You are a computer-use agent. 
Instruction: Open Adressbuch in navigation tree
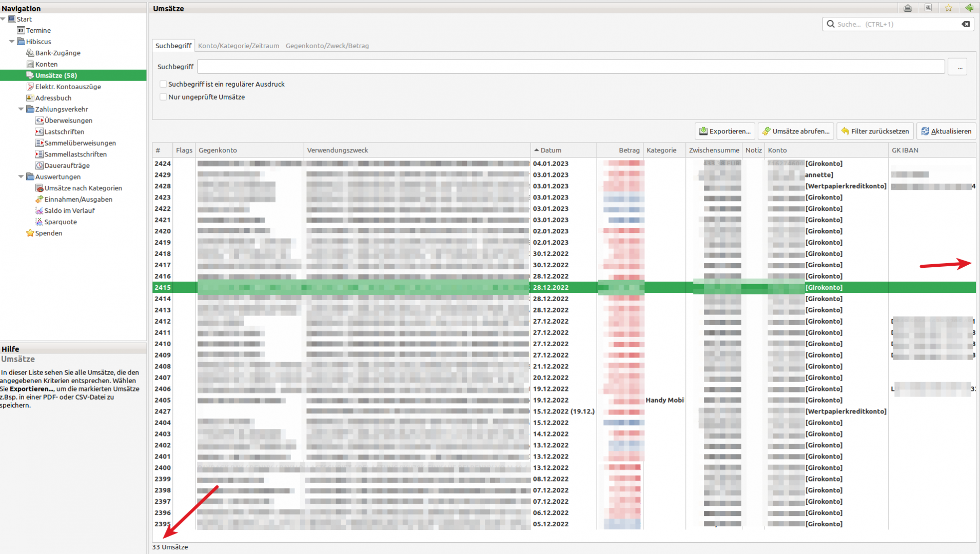tap(53, 98)
